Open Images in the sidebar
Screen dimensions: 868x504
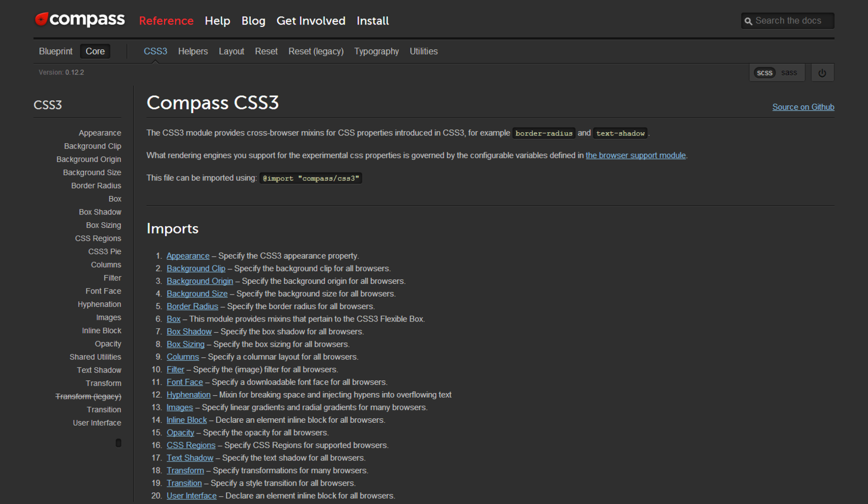[109, 318]
